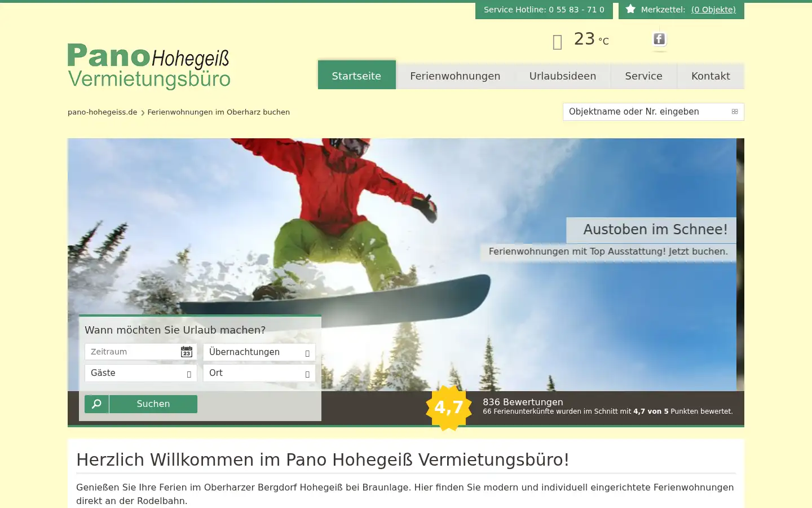Click the pano-hohegeiss.de breadcrumb link
Viewport: 812px width, 508px height.
(103, 112)
